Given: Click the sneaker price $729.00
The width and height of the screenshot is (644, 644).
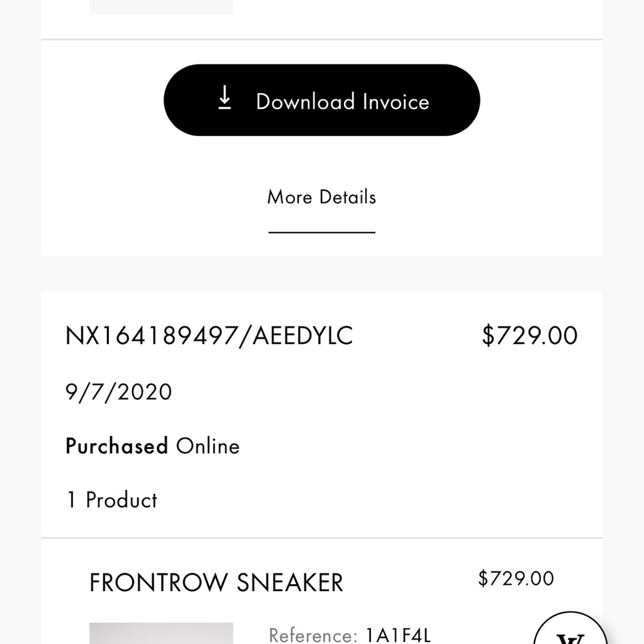Looking at the screenshot, I should 515,578.
